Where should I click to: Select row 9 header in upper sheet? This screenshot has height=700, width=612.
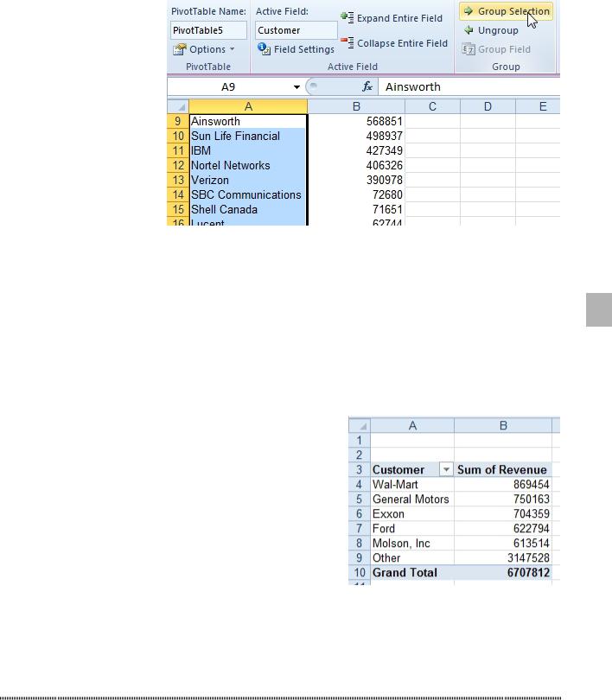[178, 121]
